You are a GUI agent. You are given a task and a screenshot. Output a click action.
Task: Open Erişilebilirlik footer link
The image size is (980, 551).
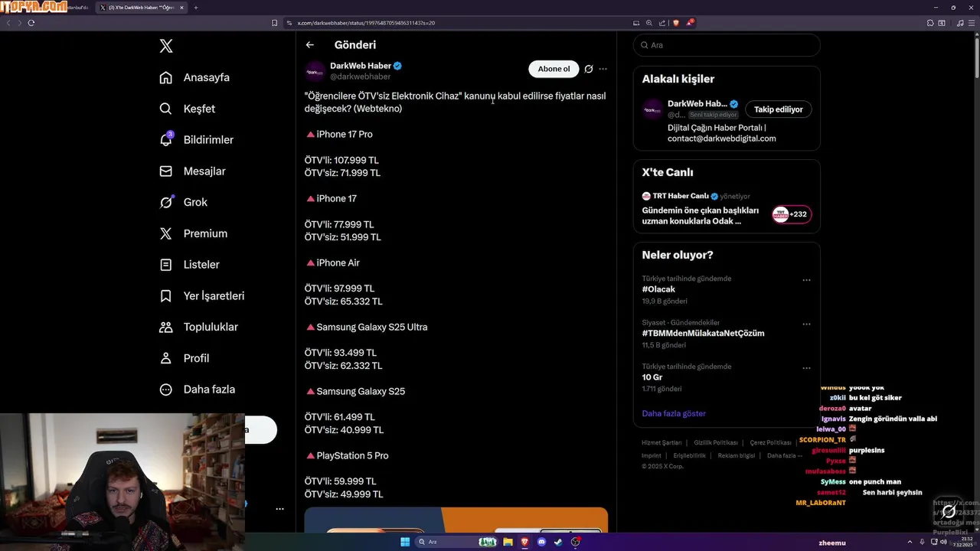[689, 455]
